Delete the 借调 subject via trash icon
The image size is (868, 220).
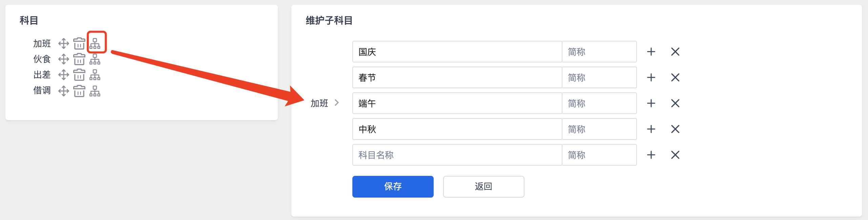pos(79,91)
